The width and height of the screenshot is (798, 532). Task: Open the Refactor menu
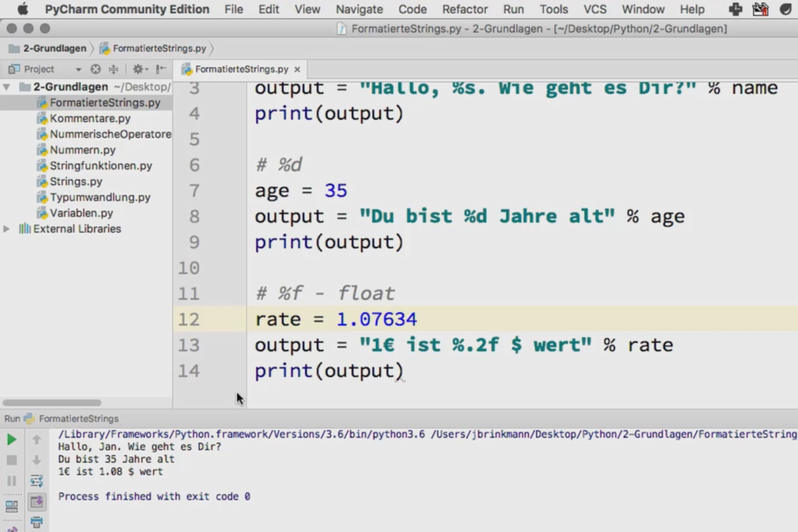pos(465,9)
